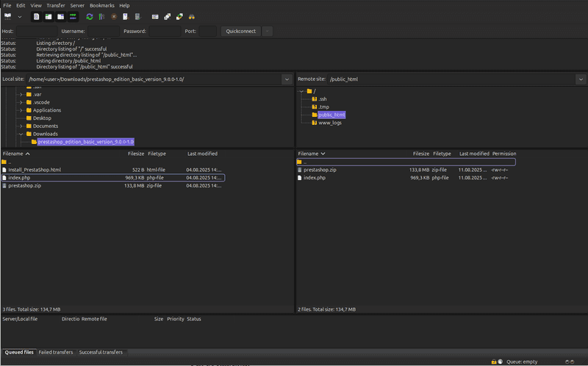Screen dimensions: 588x366
Task: Click the Refresh file lists icon
Action: pyautogui.click(x=90, y=16)
